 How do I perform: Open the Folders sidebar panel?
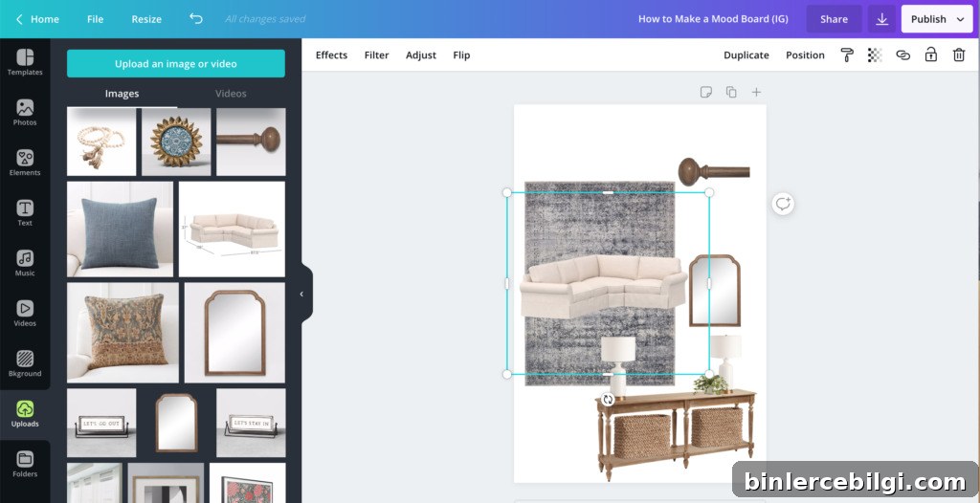[25, 464]
